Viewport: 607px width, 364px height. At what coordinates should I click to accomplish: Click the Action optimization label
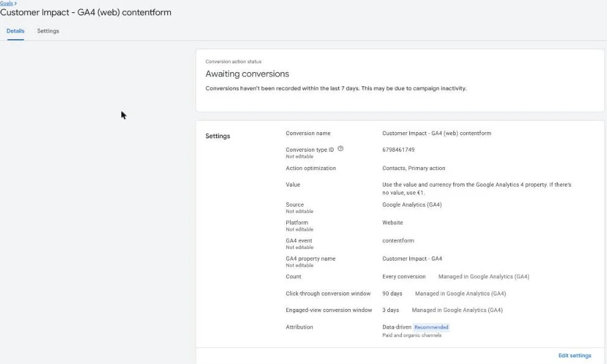click(311, 168)
